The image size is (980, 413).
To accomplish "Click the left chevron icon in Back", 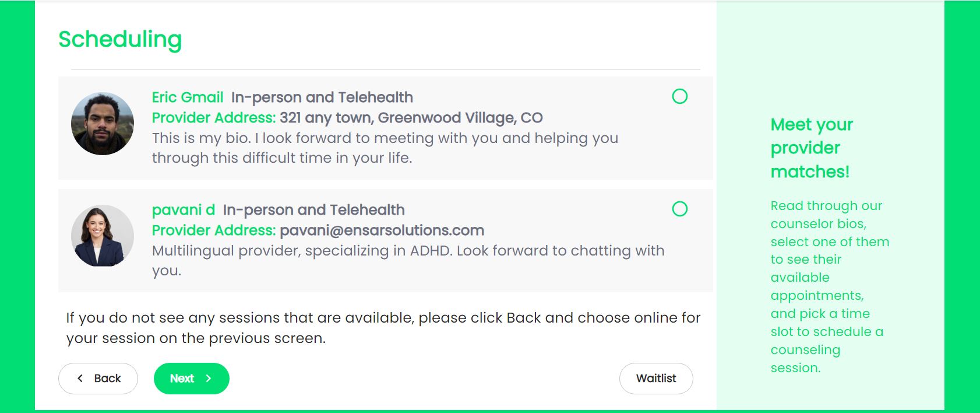I will [x=80, y=379].
